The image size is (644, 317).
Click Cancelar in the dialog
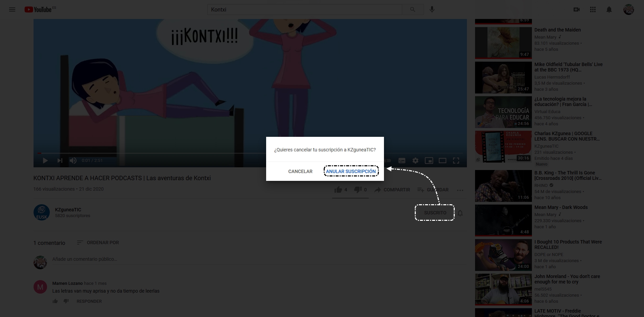coord(300,171)
